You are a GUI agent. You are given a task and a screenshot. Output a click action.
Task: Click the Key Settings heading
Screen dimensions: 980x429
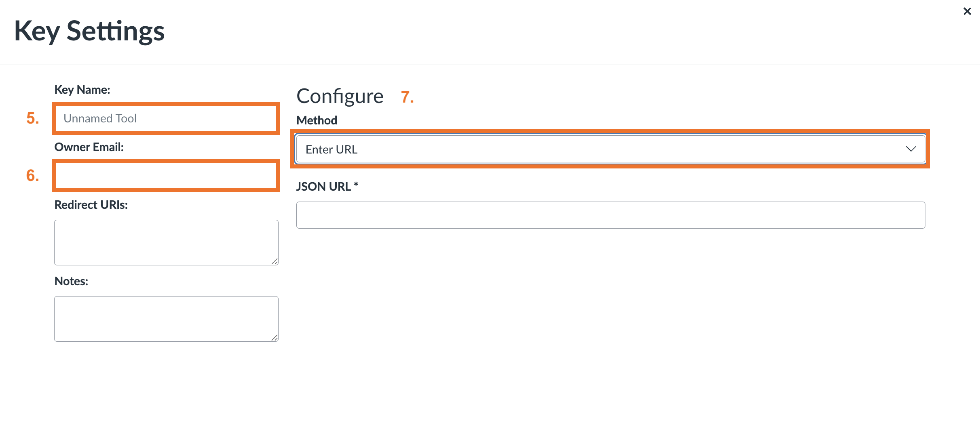coord(89,31)
